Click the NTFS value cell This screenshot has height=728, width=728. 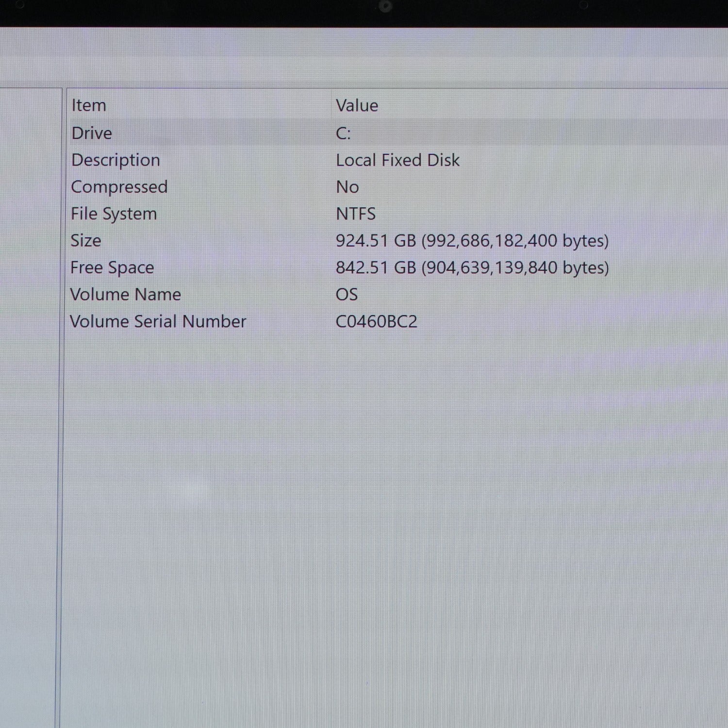click(x=356, y=214)
